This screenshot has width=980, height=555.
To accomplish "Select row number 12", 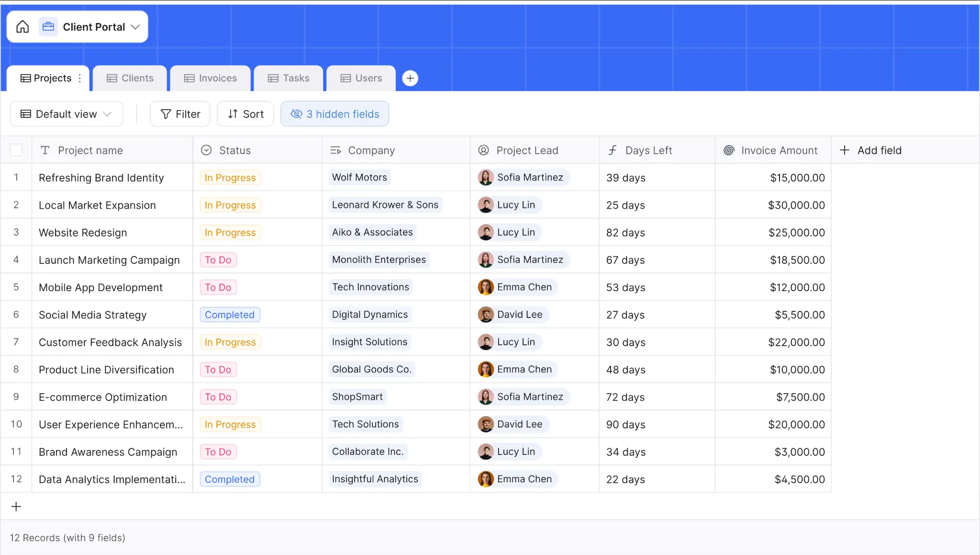I will click(x=16, y=479).
